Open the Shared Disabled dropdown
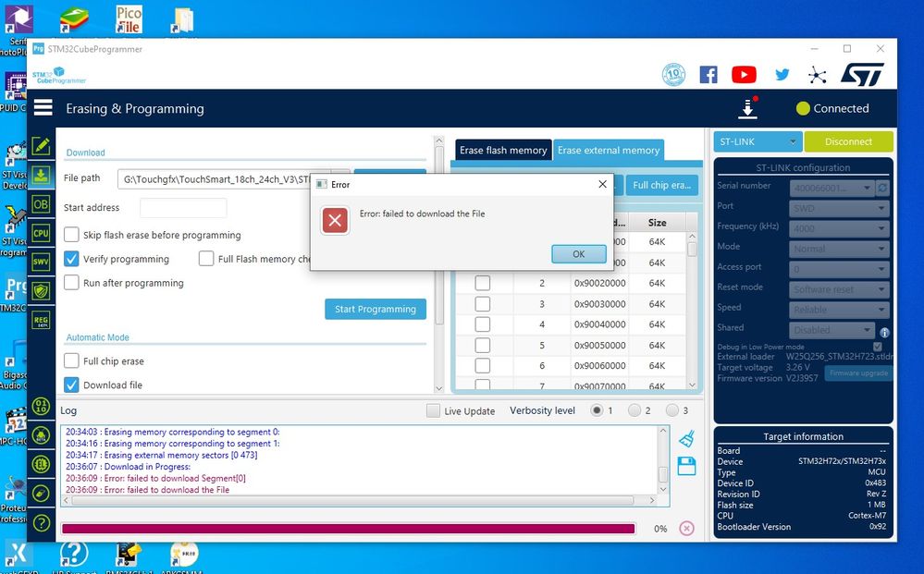Screen dimensions: 924x574 tap(832, 330)
